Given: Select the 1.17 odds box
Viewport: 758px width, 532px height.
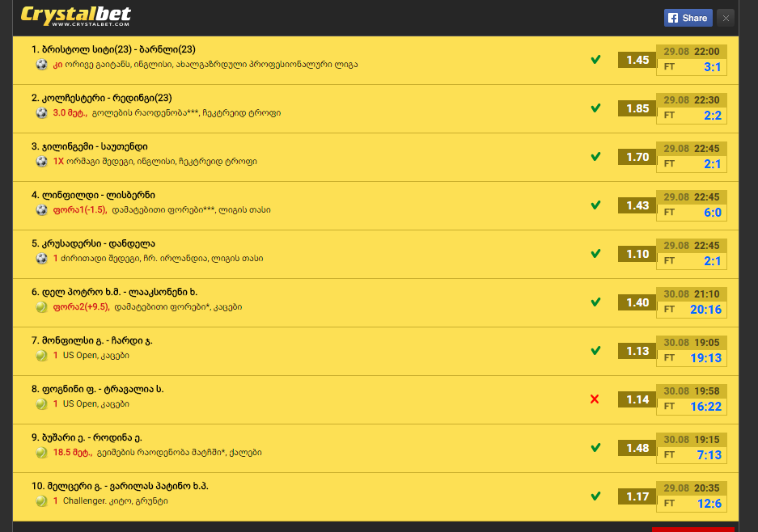Looking at the screenshot, I should tap(637, 496).
